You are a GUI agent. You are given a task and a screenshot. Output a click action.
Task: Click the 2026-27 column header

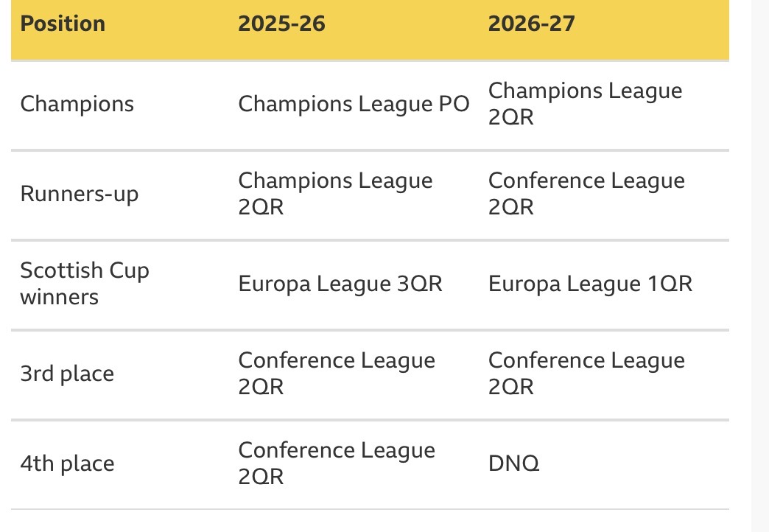pyautogui.click(x=531, y=24)
